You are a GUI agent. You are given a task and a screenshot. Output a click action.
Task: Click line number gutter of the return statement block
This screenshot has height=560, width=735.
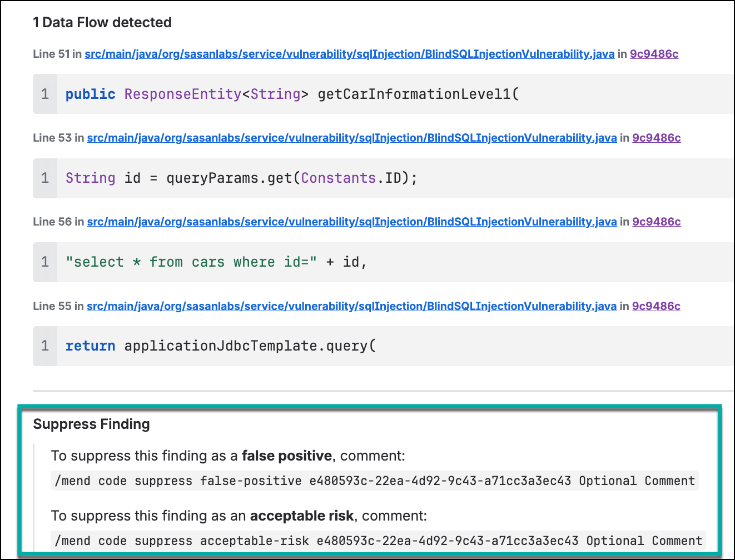45,346
